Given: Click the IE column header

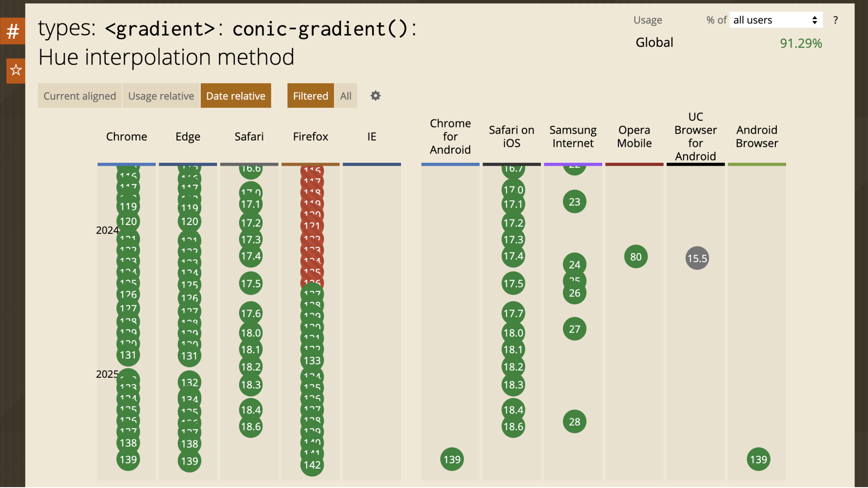Looking at the screenshot, I should click(372, 136).
